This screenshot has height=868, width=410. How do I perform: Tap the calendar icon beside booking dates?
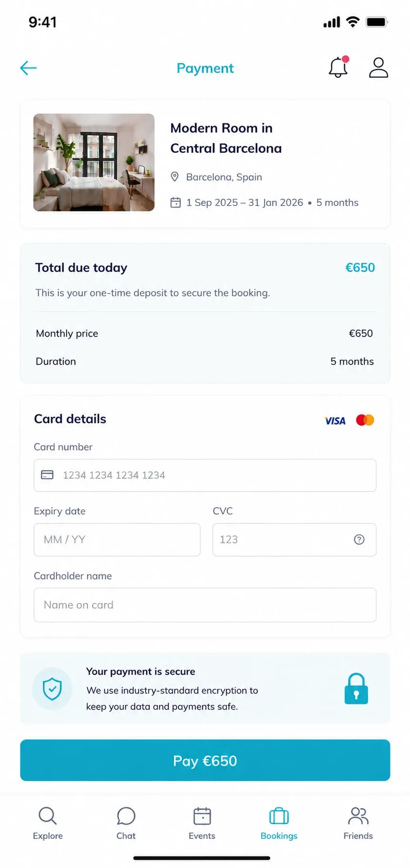pyautogui.click(x=175, y=203)
